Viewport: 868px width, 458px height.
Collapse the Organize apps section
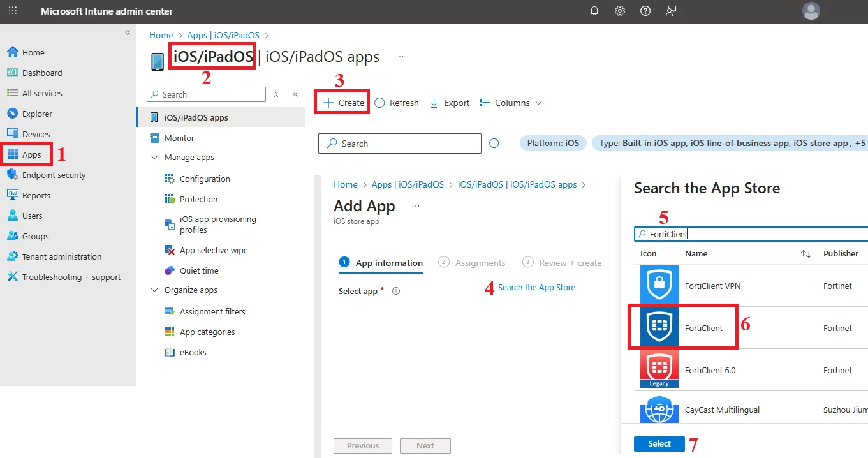pyautogui.click(x=154, y=290)
